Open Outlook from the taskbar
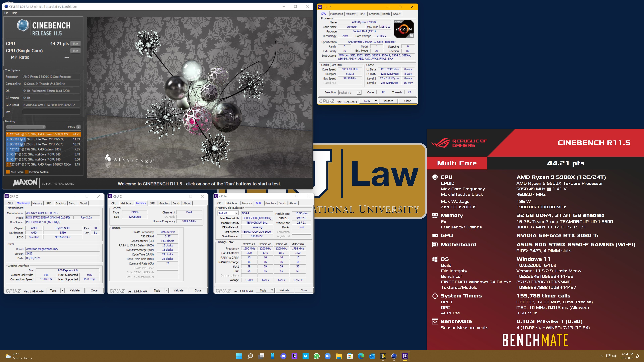The image size is (644, 362). coord(372,356)
